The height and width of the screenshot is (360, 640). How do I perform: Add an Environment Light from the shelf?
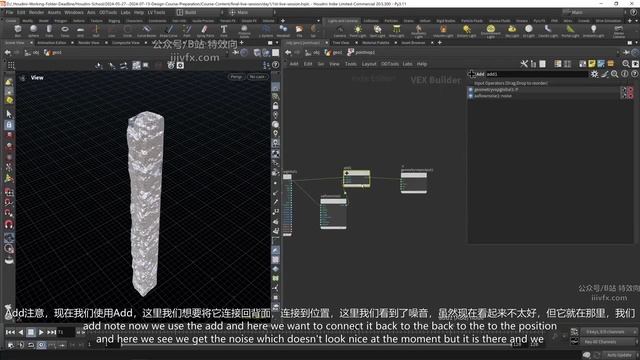[491, 31]
